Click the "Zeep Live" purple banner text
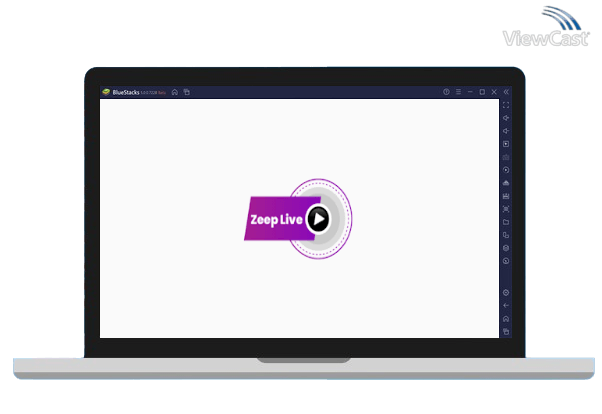 [x=276, y=220]
